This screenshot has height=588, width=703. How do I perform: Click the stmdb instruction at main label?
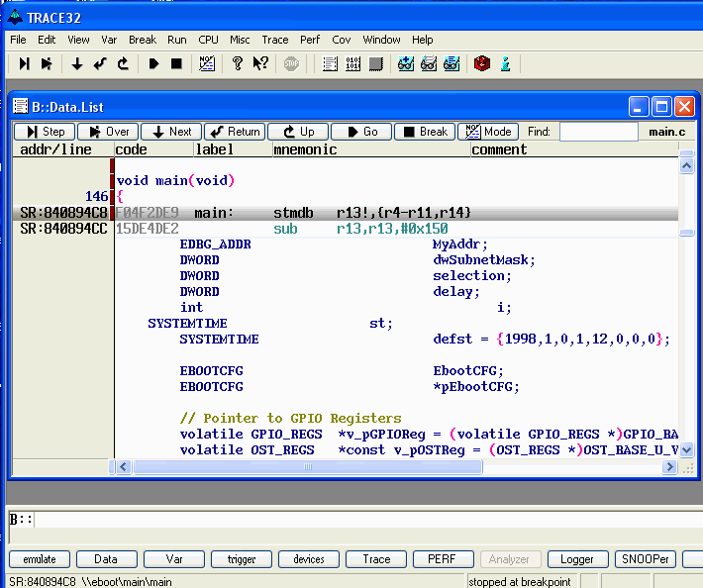coord(293,213)
